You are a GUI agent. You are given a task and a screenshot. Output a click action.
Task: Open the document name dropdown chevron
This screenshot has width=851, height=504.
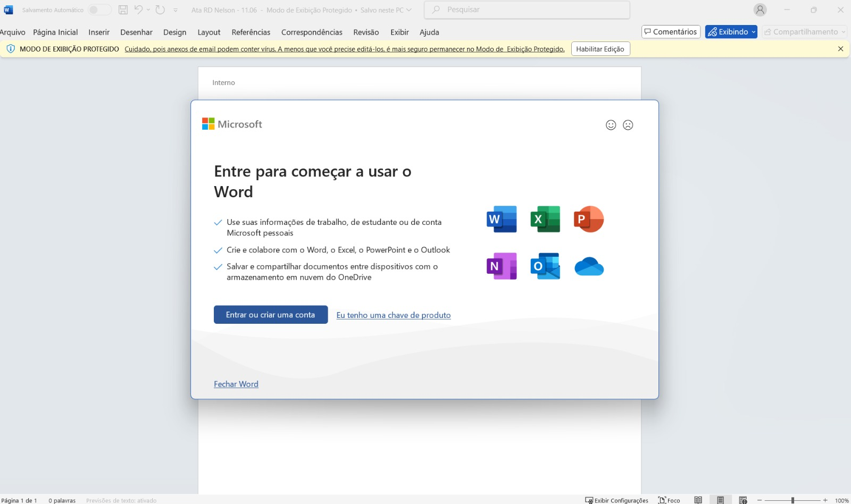(409, 10)
